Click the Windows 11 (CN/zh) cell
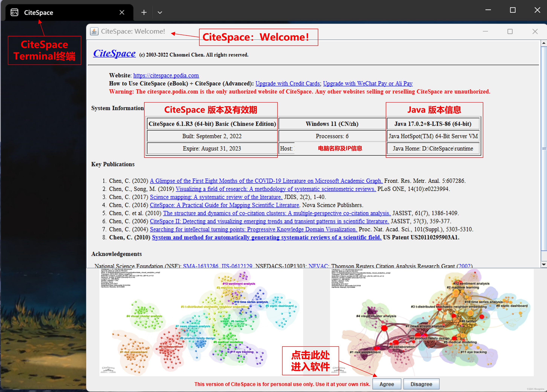 332,124
